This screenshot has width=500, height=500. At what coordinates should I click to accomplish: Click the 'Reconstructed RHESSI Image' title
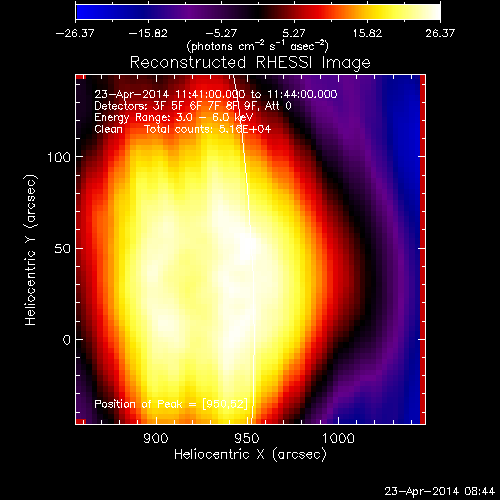(250, 63)
